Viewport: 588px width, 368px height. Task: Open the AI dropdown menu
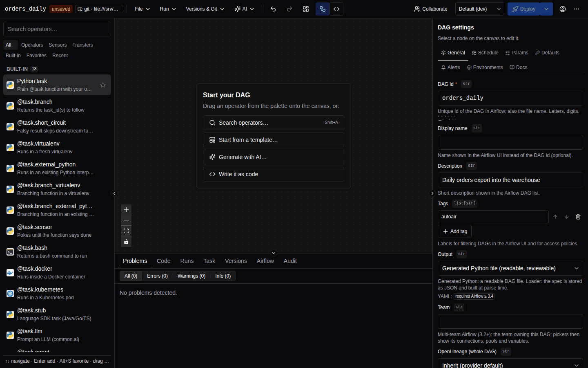244,9
